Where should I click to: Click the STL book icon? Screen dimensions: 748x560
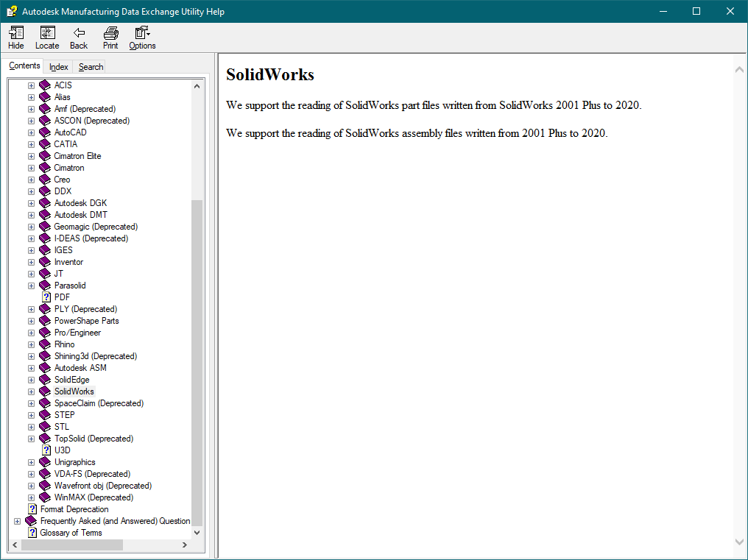tap(45, 427)
